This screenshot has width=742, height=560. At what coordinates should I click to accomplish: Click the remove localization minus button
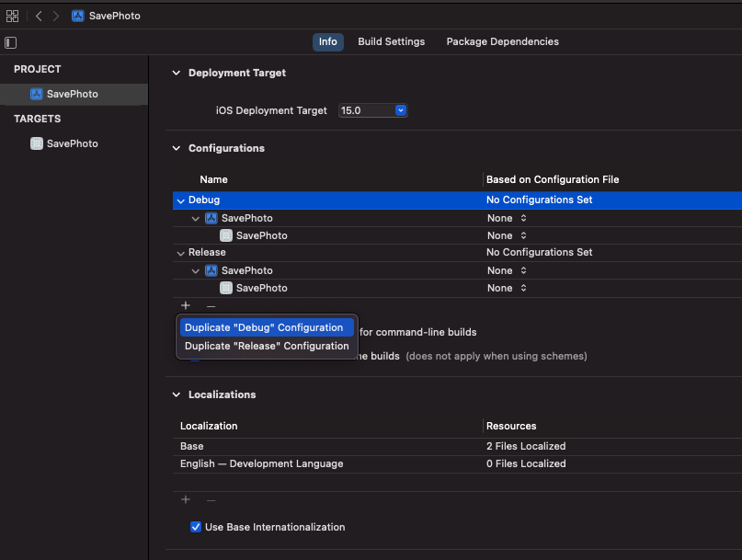tap(211, 500)
